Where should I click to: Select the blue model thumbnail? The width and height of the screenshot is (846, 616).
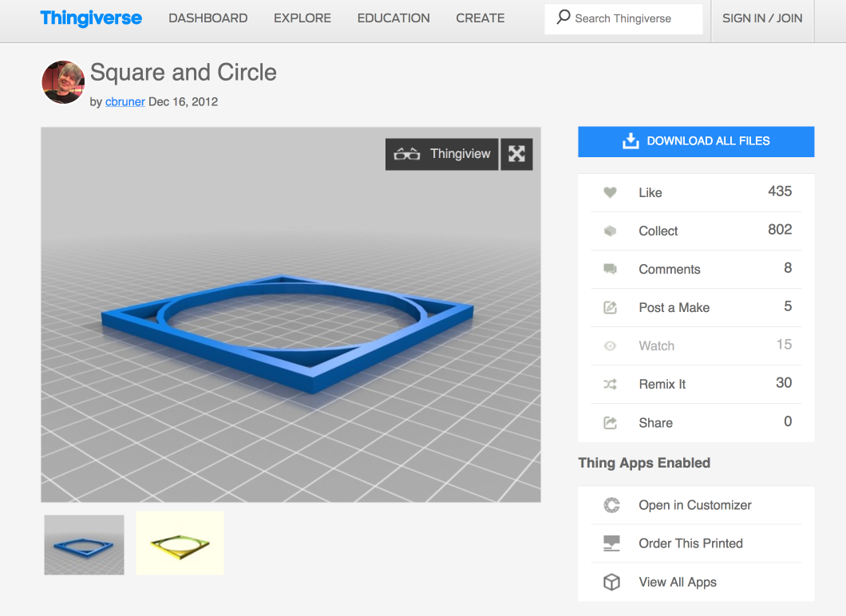tap(84, 545)
